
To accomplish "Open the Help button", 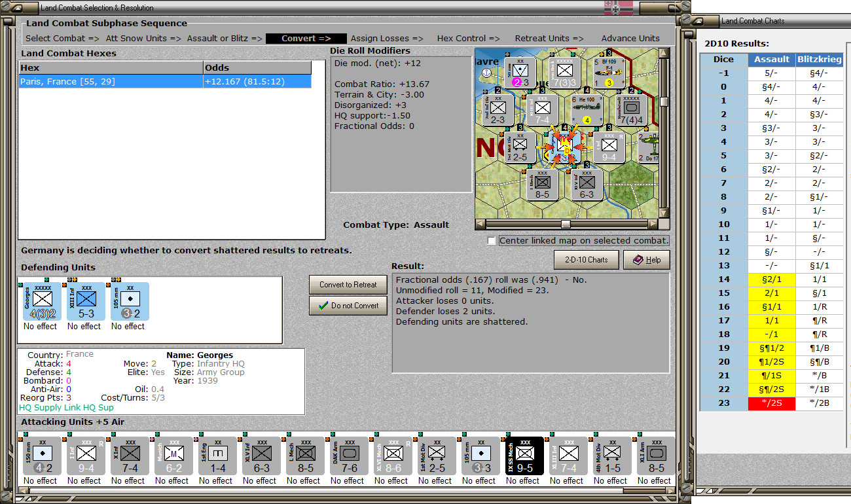I will pyautogui.click(x=647, y=260).
